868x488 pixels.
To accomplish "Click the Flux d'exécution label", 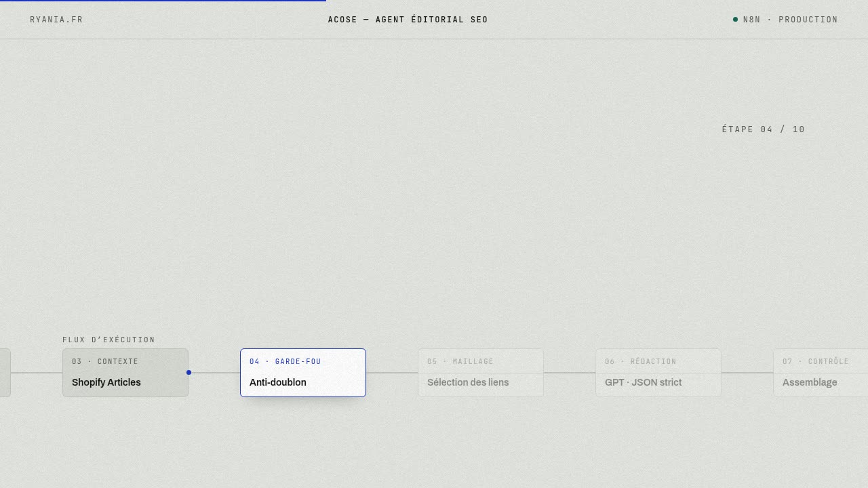I will tap(108, 340).
